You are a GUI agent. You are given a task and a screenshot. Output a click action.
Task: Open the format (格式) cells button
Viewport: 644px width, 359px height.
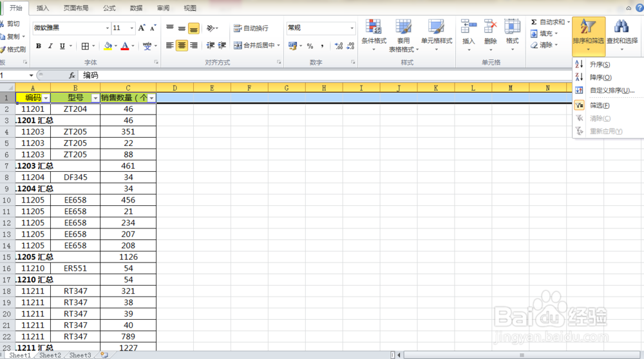tap(512, 35)
